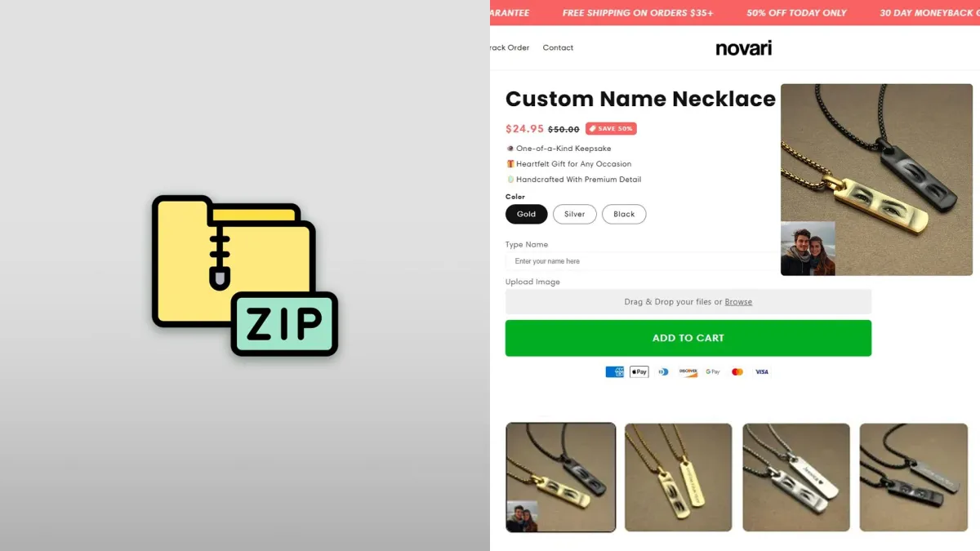The image size is (980, 551).
Task: Click the Enter your name input field
Action: click(644, 261)
